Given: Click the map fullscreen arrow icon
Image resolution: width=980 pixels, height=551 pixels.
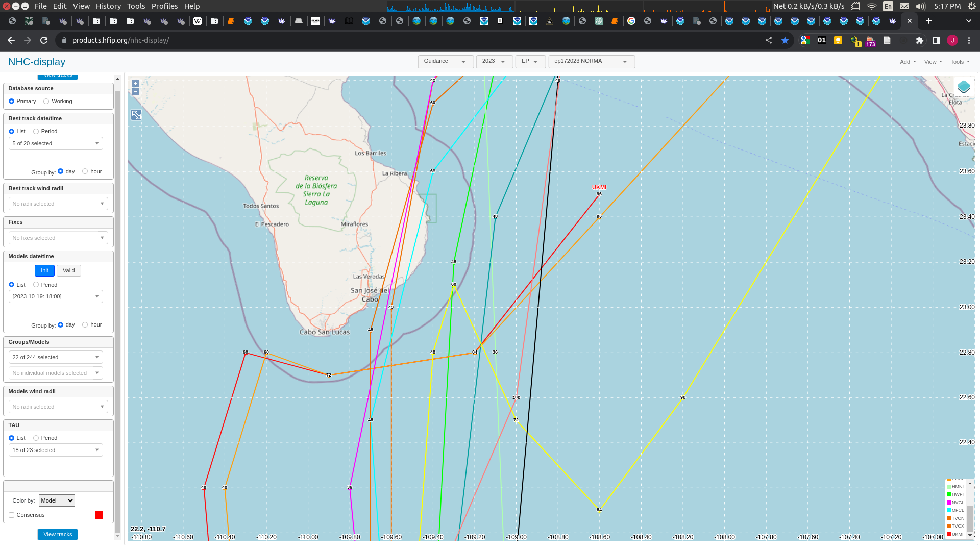Looking at the screenshot, I should 136,115.
